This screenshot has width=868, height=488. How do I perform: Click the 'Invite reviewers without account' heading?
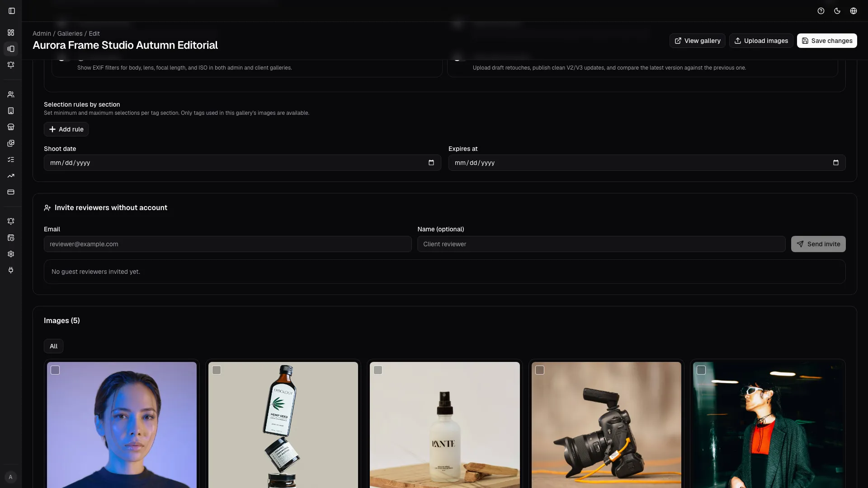coord(111,207)
